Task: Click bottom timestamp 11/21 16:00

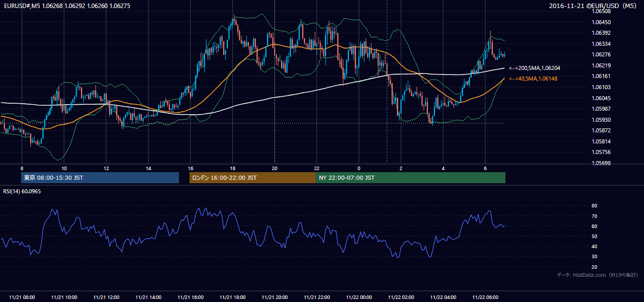Action: coord(190,297)
